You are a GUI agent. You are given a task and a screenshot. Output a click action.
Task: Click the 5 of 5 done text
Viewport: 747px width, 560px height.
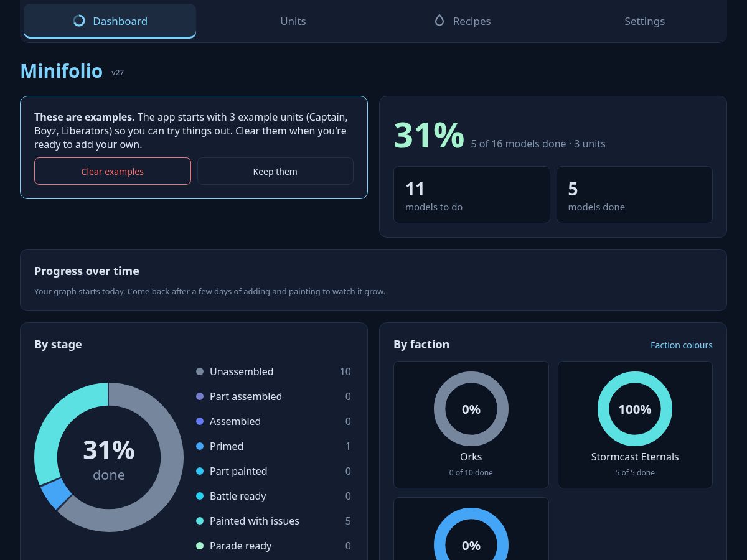pos(635,473)
